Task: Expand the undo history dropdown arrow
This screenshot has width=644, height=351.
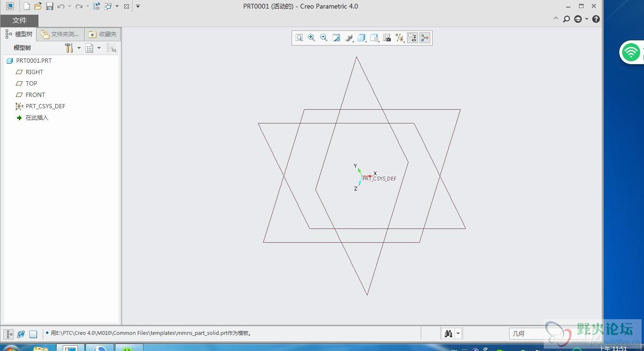Action: [x=69, y=6]
